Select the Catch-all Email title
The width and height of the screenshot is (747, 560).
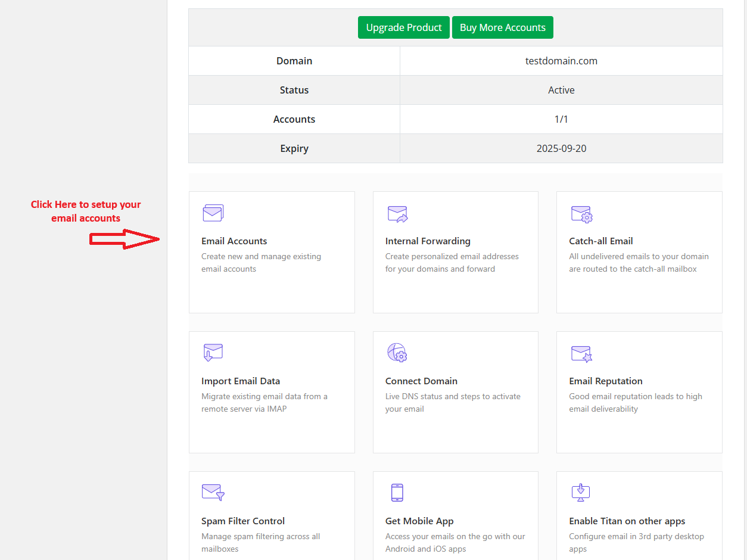[x=600, y=241]
